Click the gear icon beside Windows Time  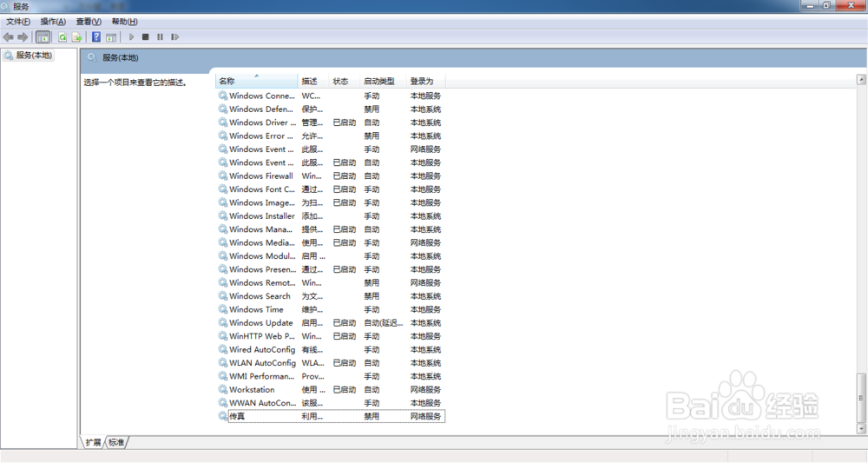(222, 309)
